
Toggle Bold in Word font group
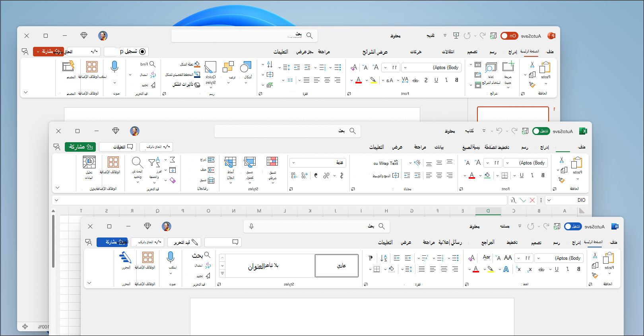(x=578, y=269)
